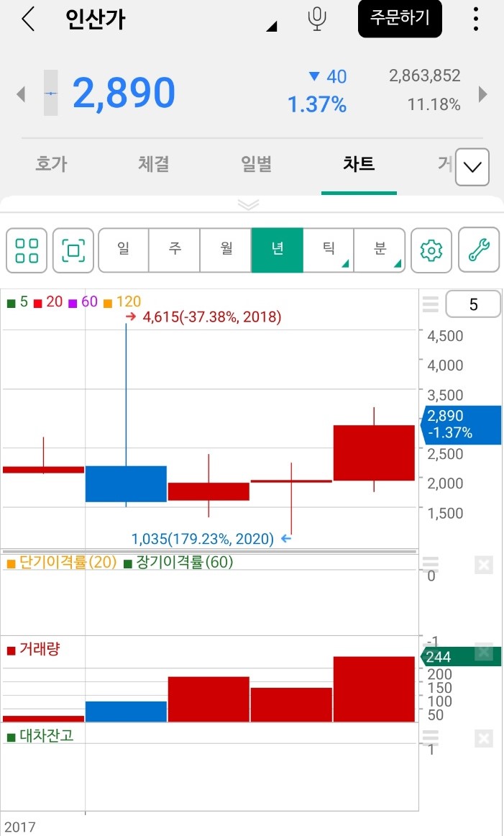
Task: Tap the microphone voice search icon
Action: (x=317, y=19)
